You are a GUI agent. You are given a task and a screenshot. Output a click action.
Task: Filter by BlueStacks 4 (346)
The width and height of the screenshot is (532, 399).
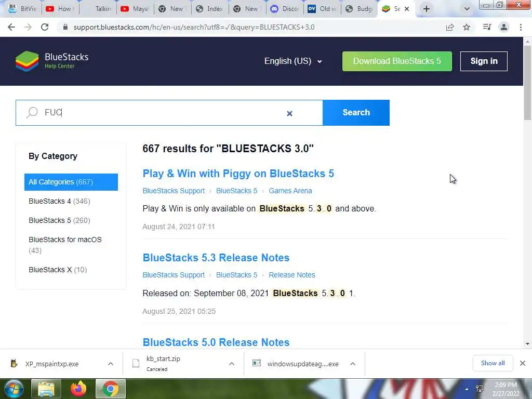pyautogui.click(x=59, y=201)
